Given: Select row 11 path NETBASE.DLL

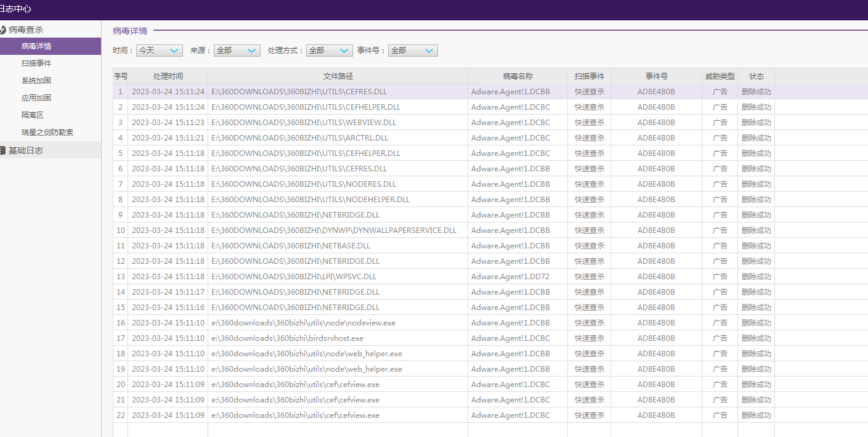Looking at the screenshot, I should pos(291,246).
